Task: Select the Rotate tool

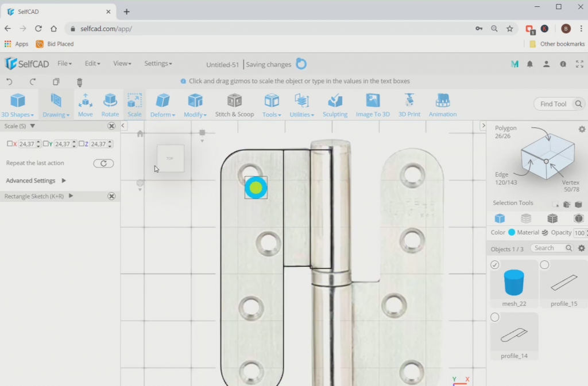Action: pyautogui.click(x=110, y=104)
